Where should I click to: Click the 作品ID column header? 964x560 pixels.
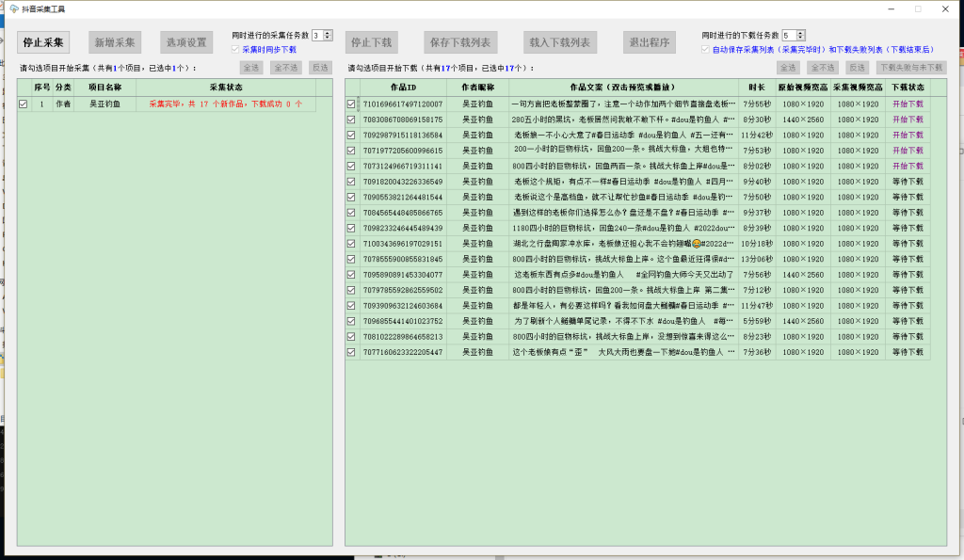tap(403, 88)
